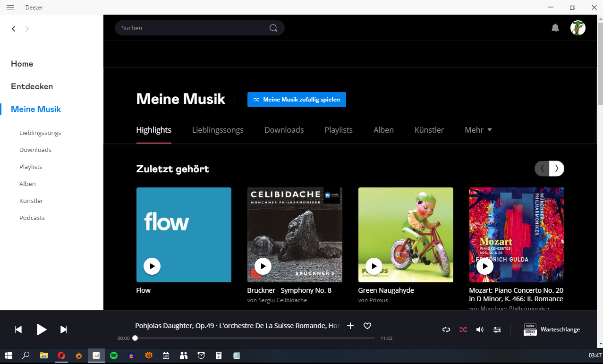The image size is (603, 364).
Task: Switch to Playlists tab
Action: pos(339,130)
